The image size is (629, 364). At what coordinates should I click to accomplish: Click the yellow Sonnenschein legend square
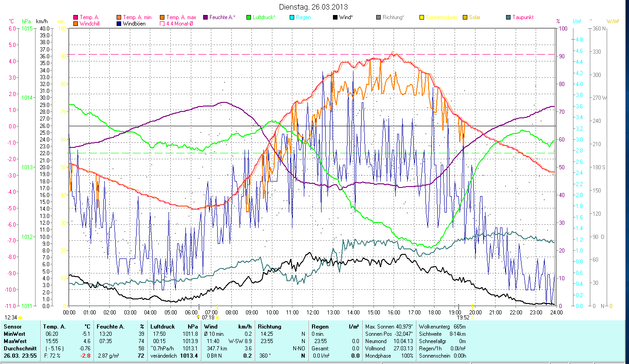click(421, 17)
